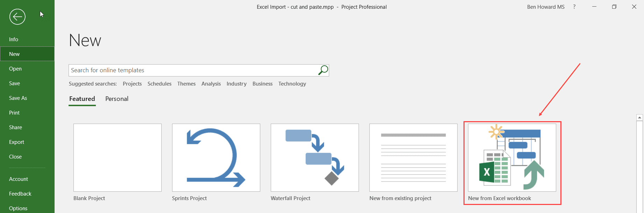
Task: Select the Sprints Project template thumbnail
Action: click(216, 157)
